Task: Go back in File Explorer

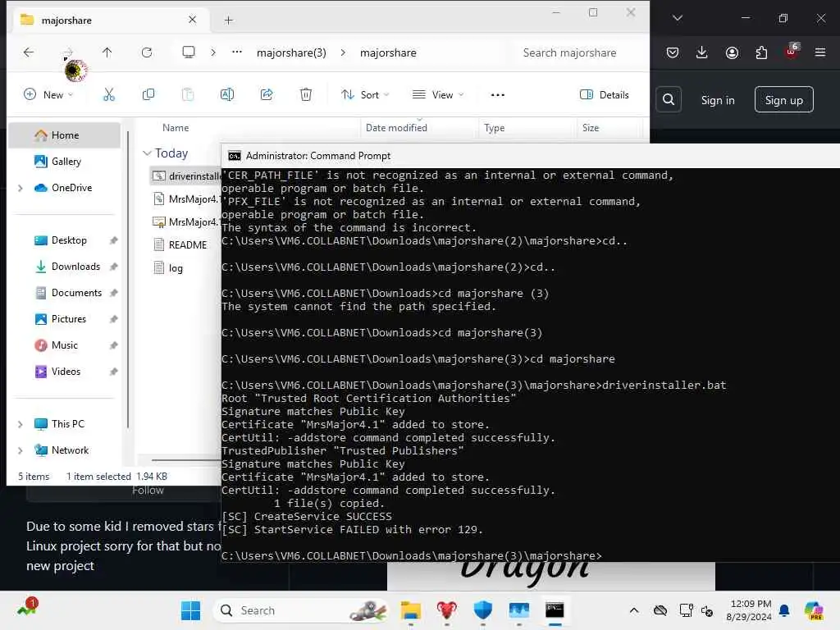Action: 29,52
